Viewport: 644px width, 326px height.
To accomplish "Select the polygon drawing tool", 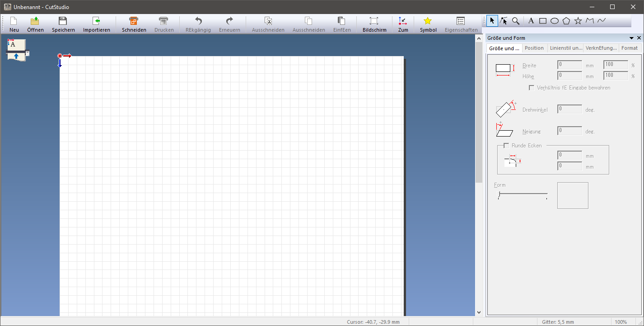I will (566, 21).
